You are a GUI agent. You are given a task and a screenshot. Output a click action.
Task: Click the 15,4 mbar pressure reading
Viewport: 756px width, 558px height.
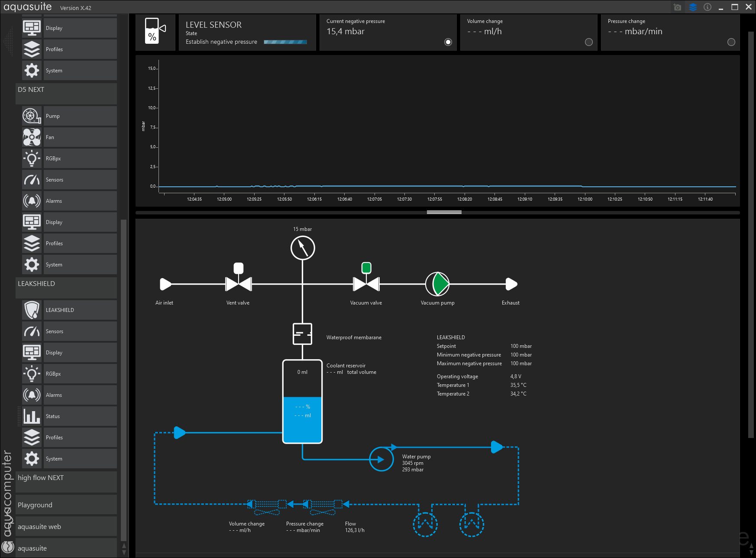[x=346, y=32]
